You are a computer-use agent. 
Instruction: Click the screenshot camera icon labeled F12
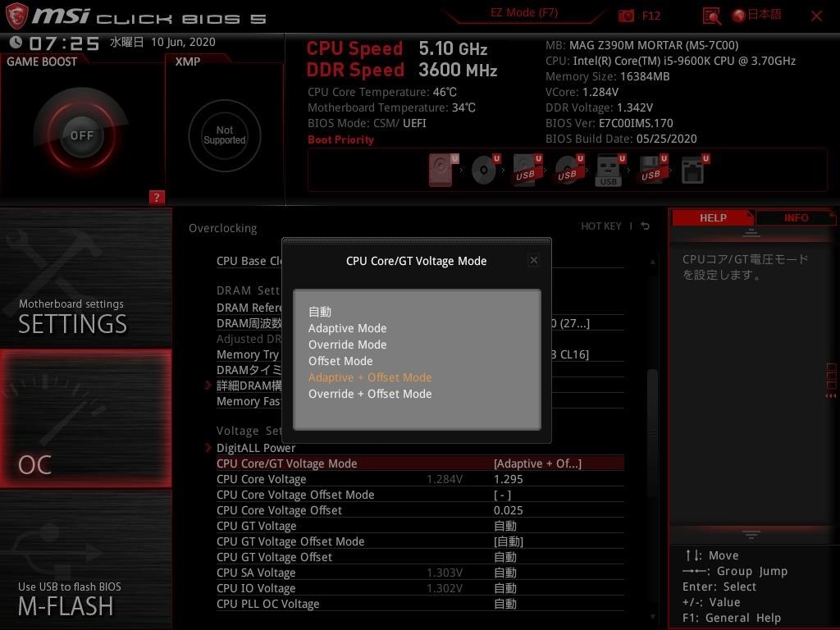pyautogui.click(x=626, y=15)
